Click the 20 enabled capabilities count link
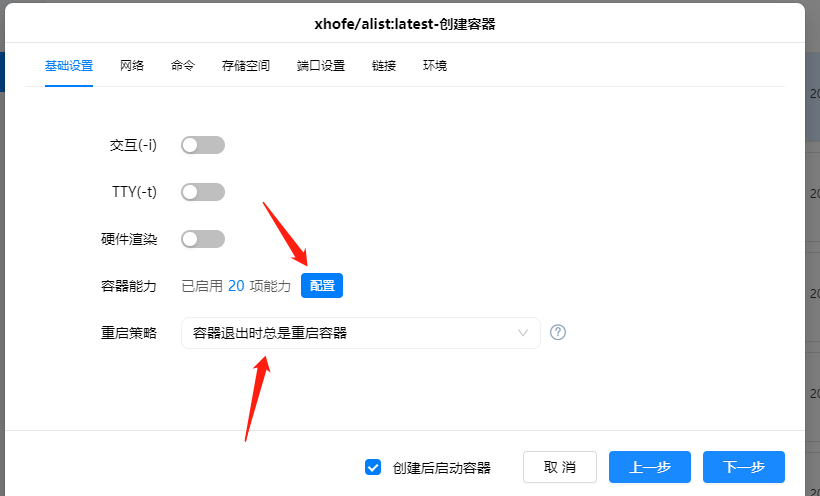Image resolution: width=820 pixels, height=496 pixels. (236, 286)
